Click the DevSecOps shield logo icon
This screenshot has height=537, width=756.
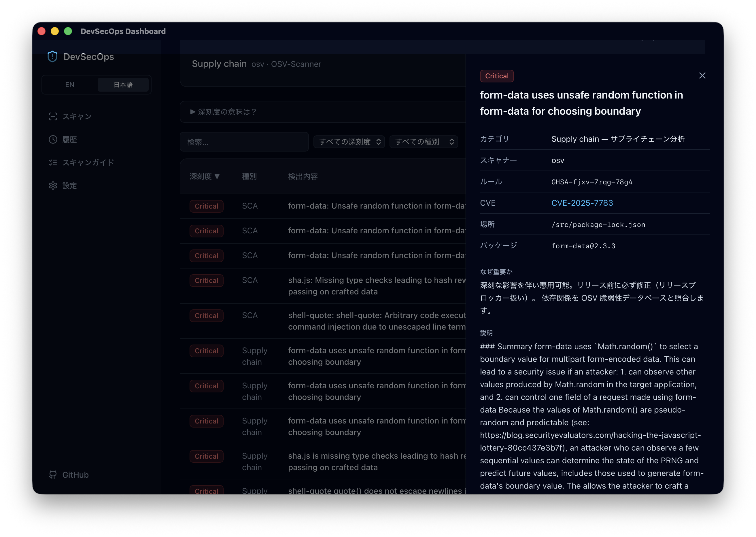(52, 56)
